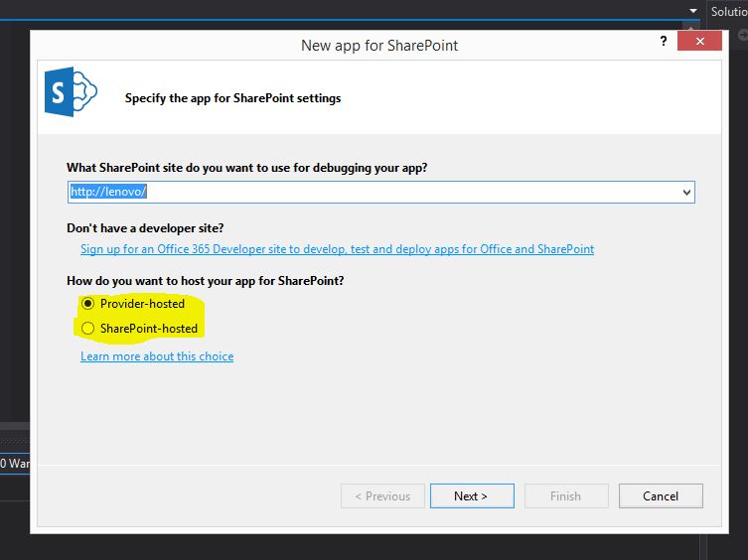Click "What SharePoint site" debugging question label

[x=246, y=168]
